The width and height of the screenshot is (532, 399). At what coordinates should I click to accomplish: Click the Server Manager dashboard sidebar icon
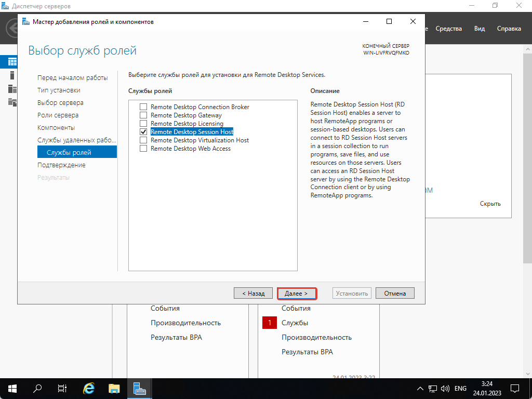[11, 62]
